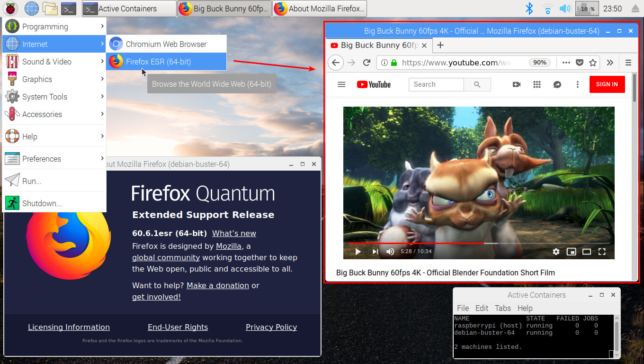Open the YouTube guide hamburger menu

[x=341, y=84]
